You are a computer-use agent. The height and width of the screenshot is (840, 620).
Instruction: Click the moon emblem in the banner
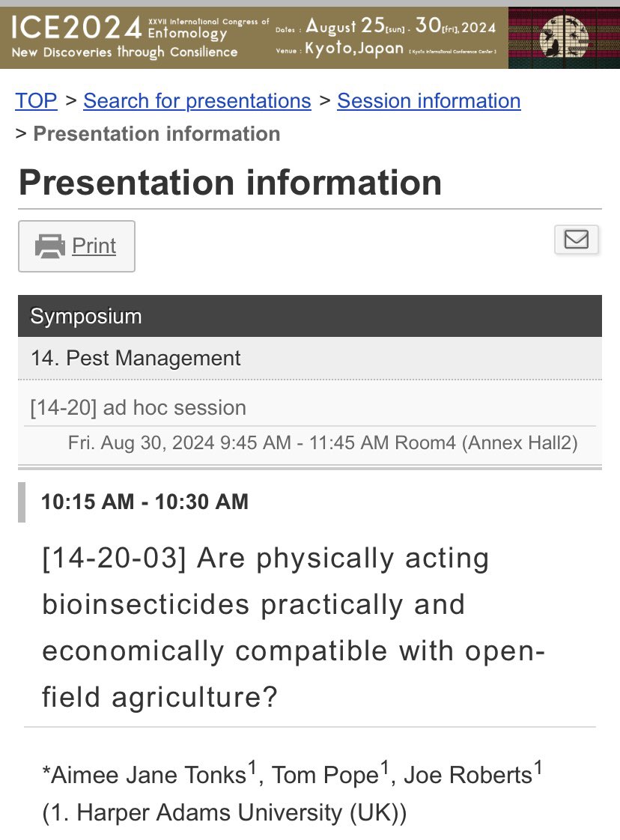point(563,37)
